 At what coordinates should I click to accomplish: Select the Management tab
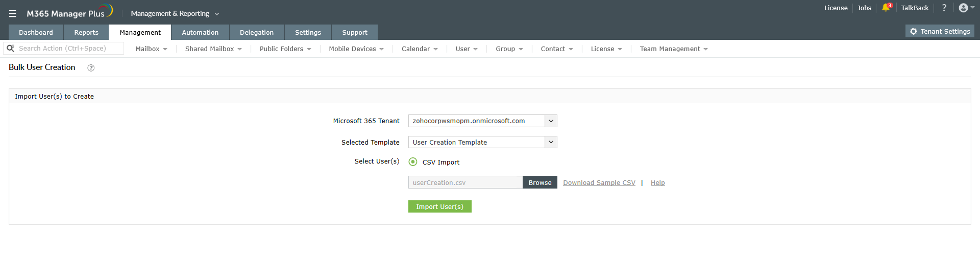pos(140,32)
